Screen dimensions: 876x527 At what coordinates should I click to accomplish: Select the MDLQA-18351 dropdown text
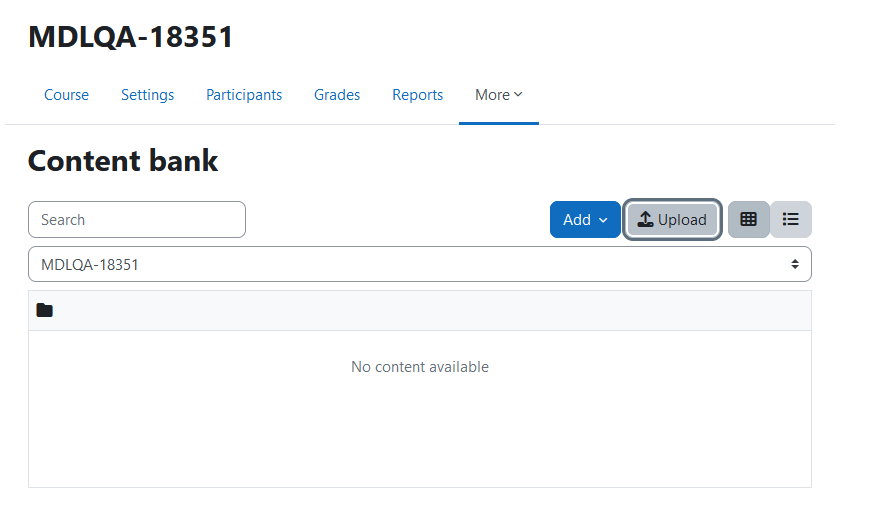[x=90, y=265]
